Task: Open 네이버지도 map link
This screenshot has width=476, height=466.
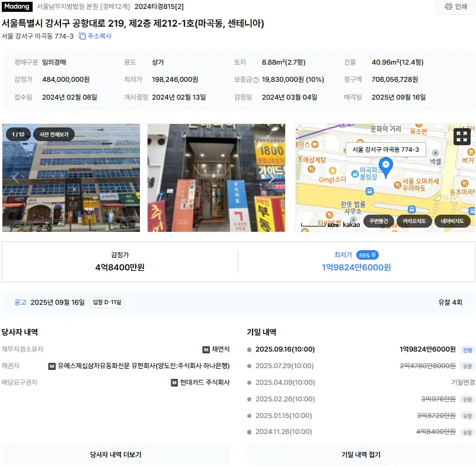Action: (x=452, y=221)
